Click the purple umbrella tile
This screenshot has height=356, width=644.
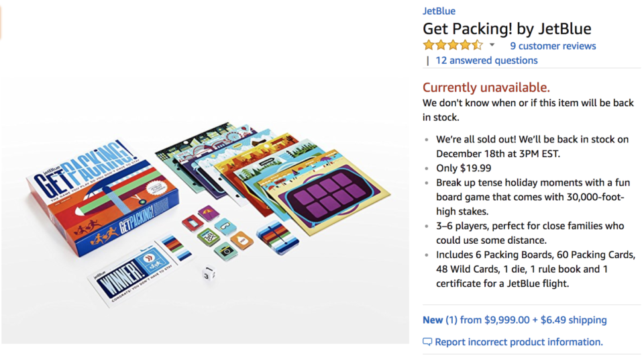pos(209,214)
